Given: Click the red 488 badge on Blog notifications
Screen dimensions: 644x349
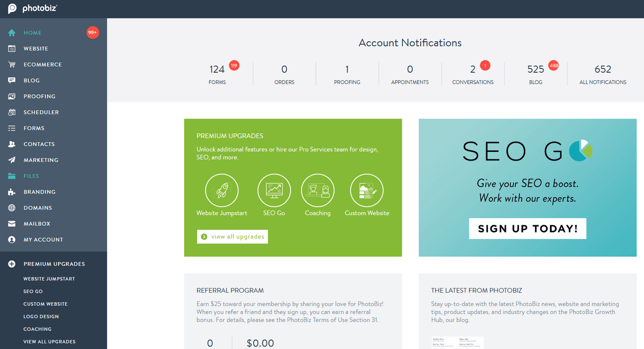Looking at the screenshot, I should pyautogui.click(x=554, y=65).
